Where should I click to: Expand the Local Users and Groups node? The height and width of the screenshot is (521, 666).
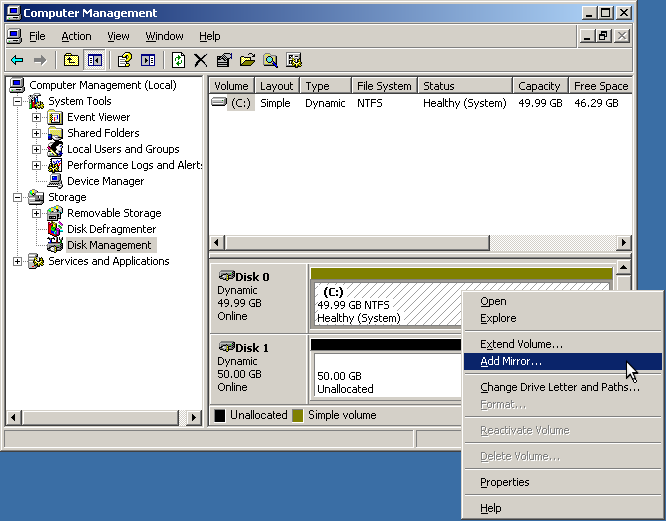click(37, 149)
